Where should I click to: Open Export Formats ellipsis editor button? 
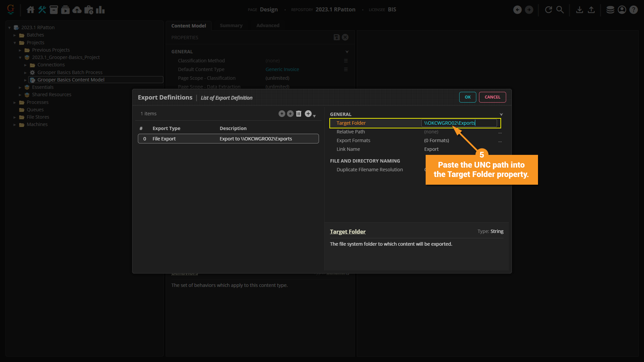click(500, 141)
